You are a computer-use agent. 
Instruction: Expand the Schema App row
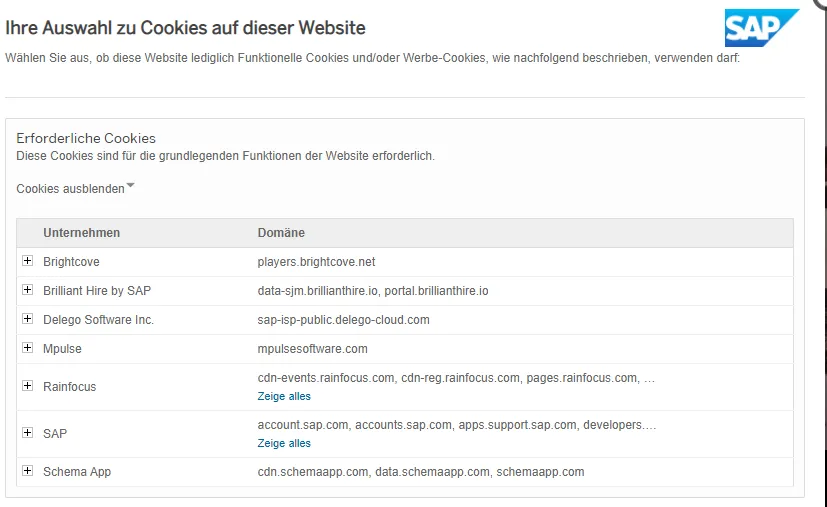(x=27, y=471)
